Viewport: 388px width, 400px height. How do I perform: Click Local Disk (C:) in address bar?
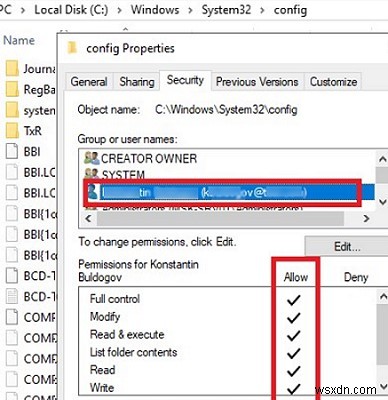[71, 10]
